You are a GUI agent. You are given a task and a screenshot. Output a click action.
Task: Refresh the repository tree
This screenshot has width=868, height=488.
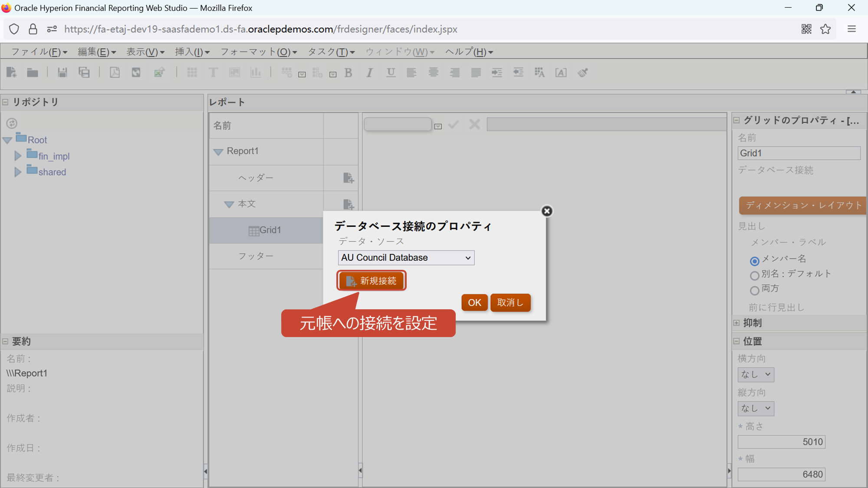(12, 123)
